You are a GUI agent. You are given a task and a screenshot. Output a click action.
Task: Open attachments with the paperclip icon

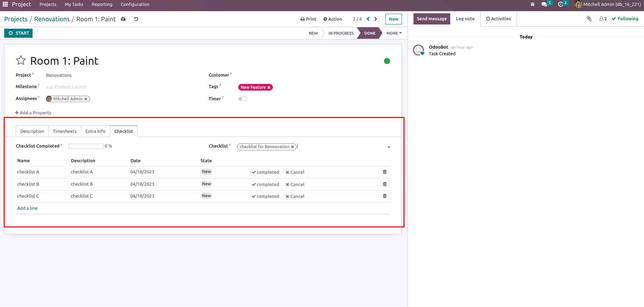click(x=589, y=19)
